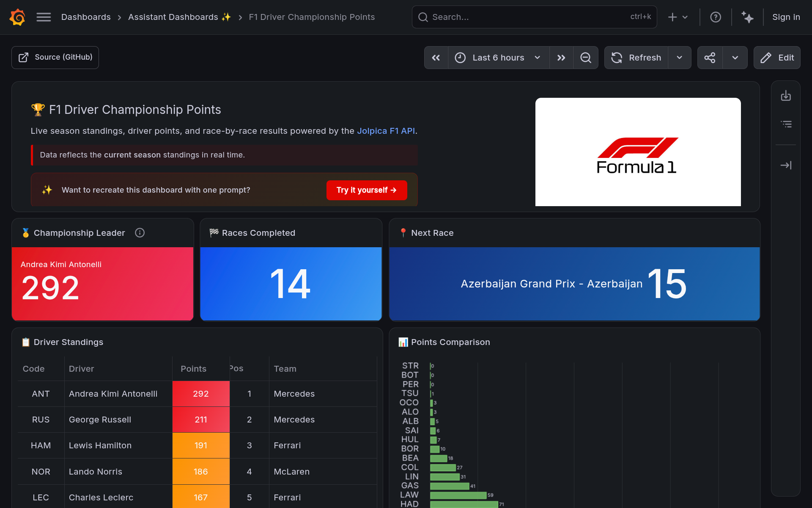Click the Edit dashboard button
The image size is (812, 508).
click(x=777, y=58)
